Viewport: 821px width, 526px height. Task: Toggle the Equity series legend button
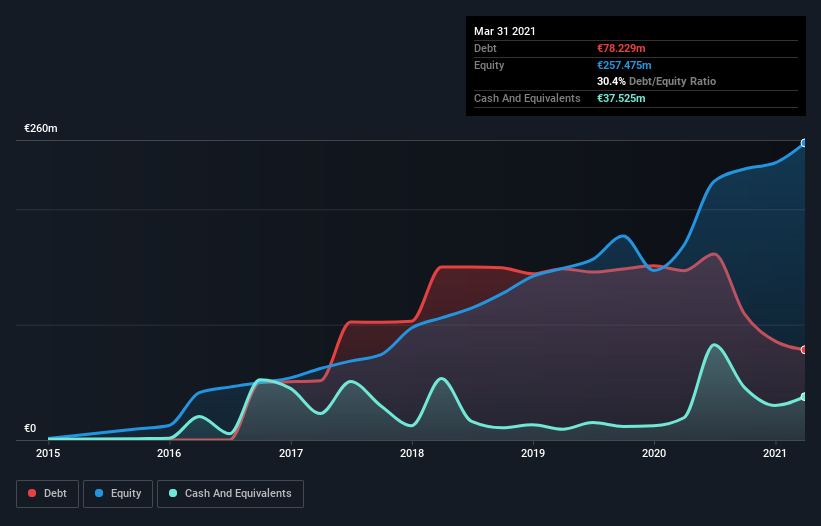coord(118,494)
